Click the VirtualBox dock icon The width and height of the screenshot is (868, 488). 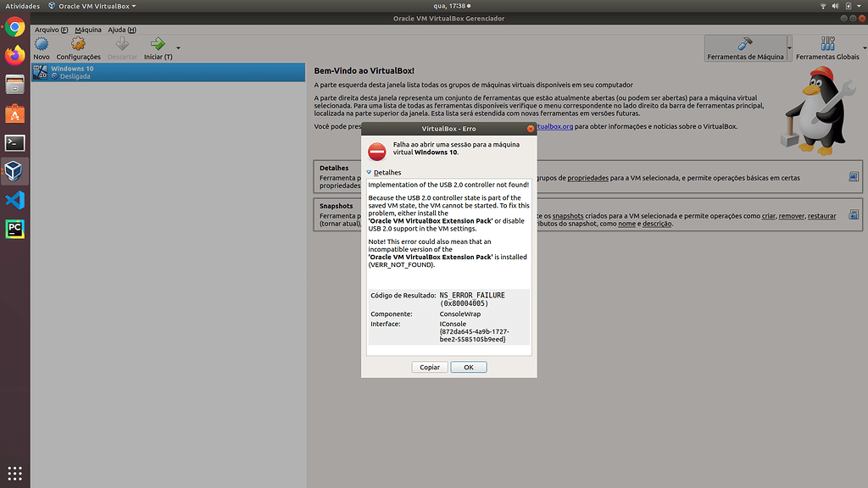coord(15,171)
